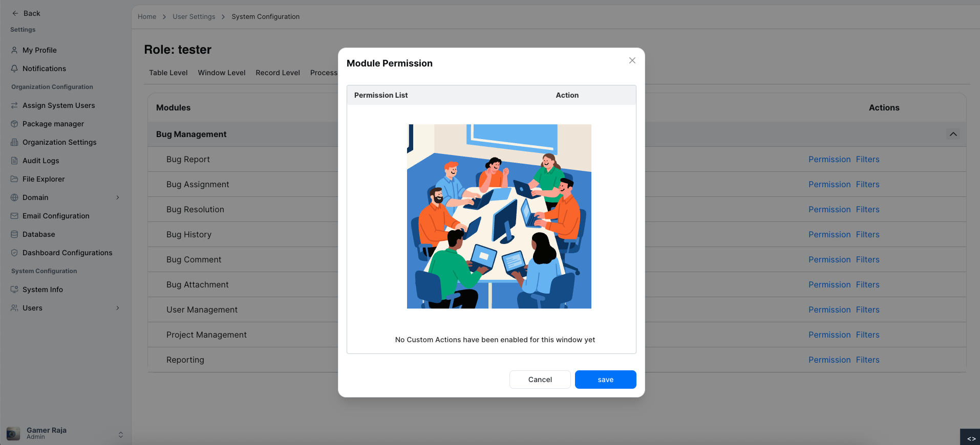Select the Bug History module row
Screen dimensions: 980x445
[x=557, y=235]
